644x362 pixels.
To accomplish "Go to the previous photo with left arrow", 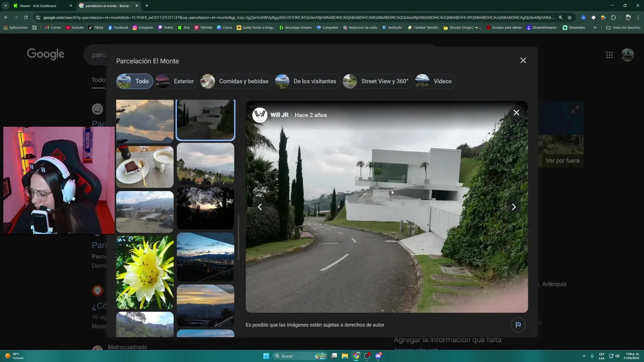I will 260,207.
